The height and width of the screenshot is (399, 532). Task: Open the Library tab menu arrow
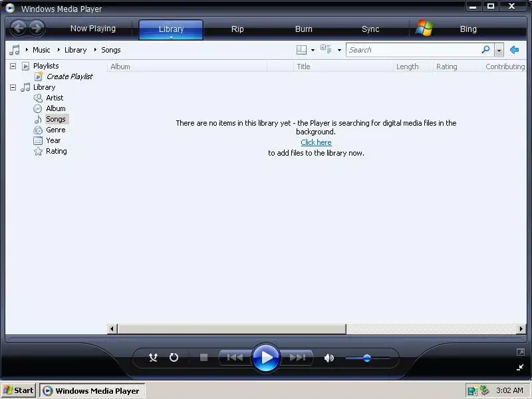tap(172, 37)
